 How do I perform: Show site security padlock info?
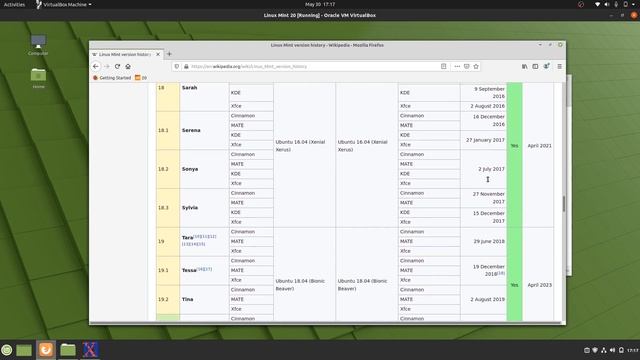[x=186, y=66]
